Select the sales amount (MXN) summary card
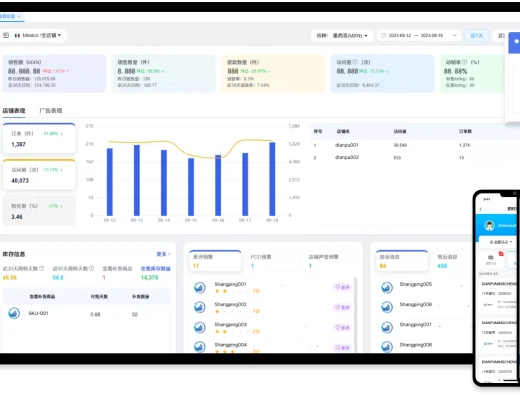 (54, 73)
